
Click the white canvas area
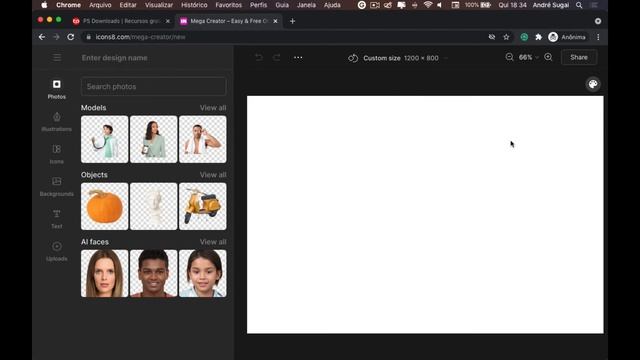click(425, 215)
